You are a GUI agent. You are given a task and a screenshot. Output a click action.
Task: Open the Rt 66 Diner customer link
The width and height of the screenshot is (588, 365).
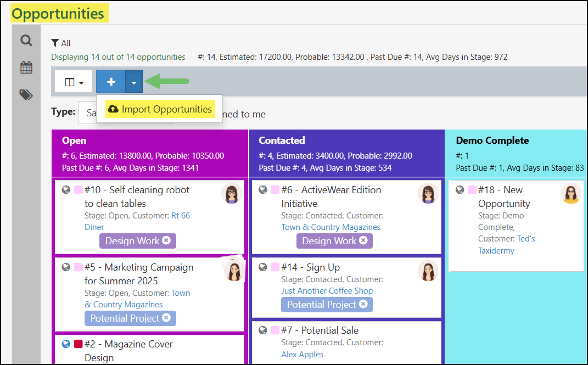[137, 221]
